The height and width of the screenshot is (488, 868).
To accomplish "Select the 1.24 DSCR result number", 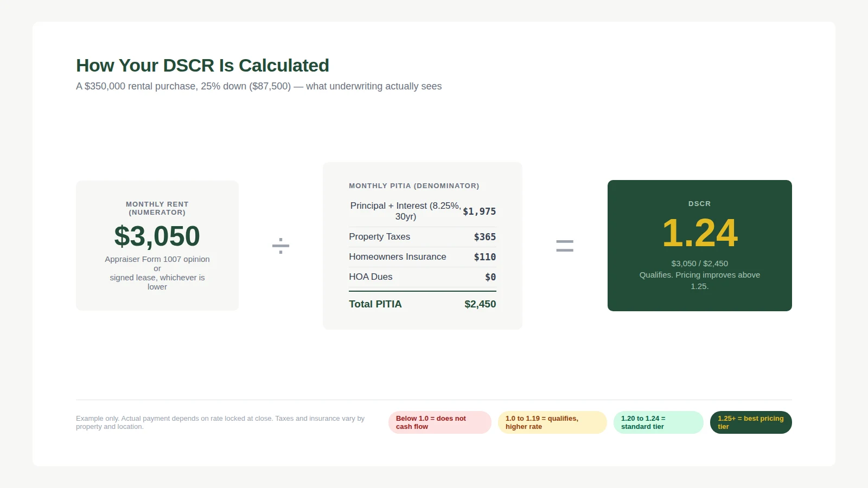I will (700, 233).
